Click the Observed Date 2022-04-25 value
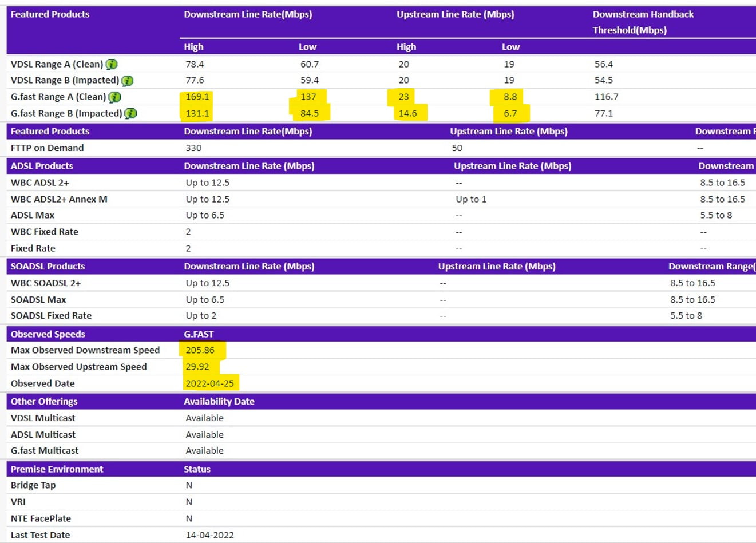 (x=209, y=383)
